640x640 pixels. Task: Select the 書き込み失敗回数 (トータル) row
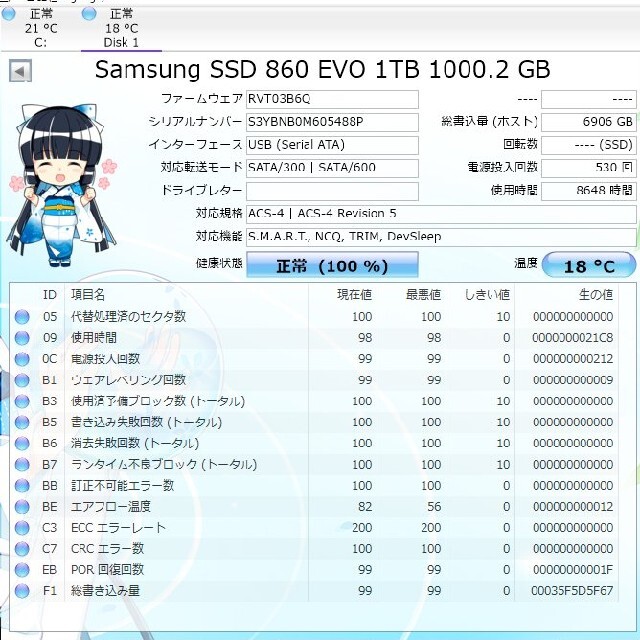tap(146, 422)
